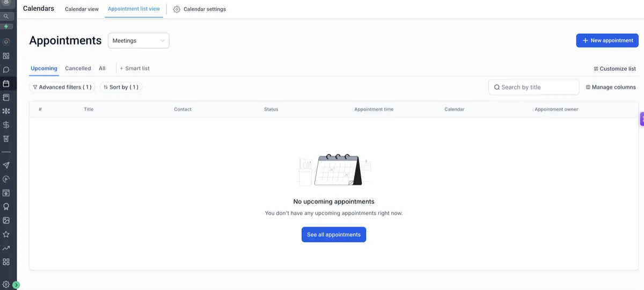Open the Media Storage image icon

point(6,220)
